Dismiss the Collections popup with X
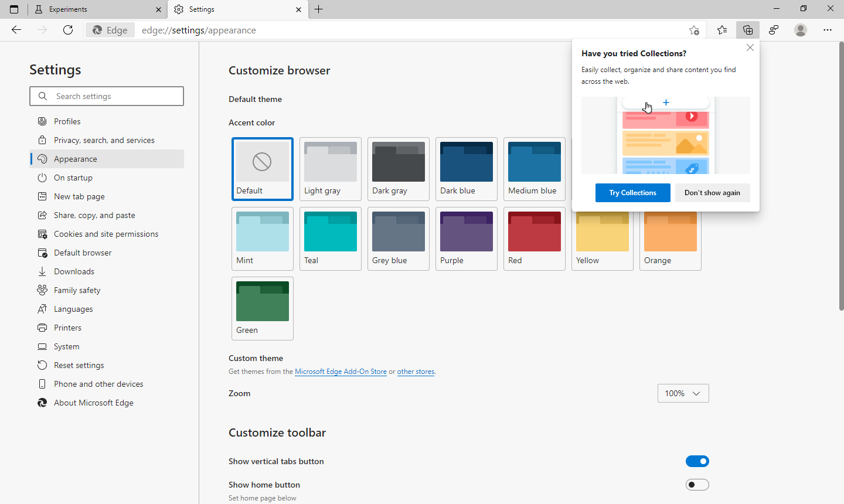This screenshot has width=844, height=504. [x=750, y=47]
